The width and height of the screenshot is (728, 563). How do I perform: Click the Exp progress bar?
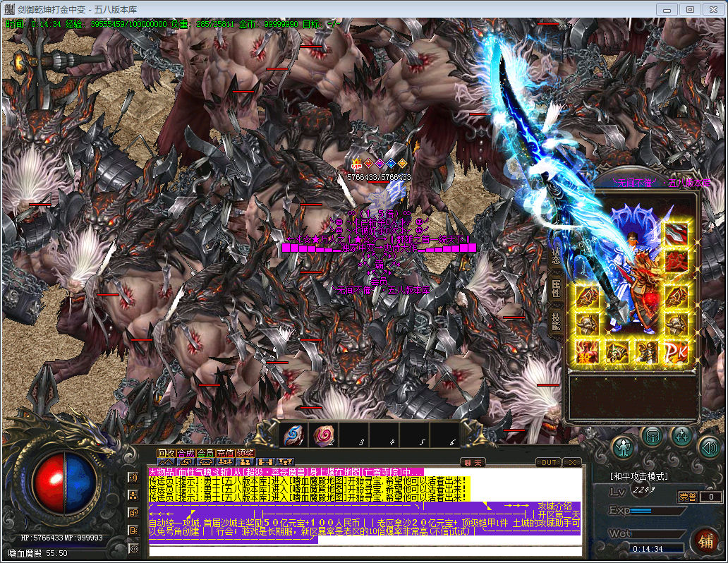click(659, 511)
